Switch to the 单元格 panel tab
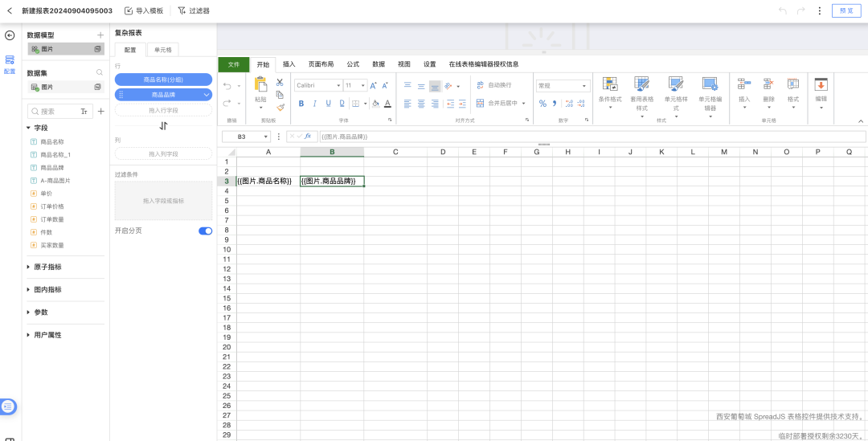This screenshot has width=868, height=441. tap(162, 50)
